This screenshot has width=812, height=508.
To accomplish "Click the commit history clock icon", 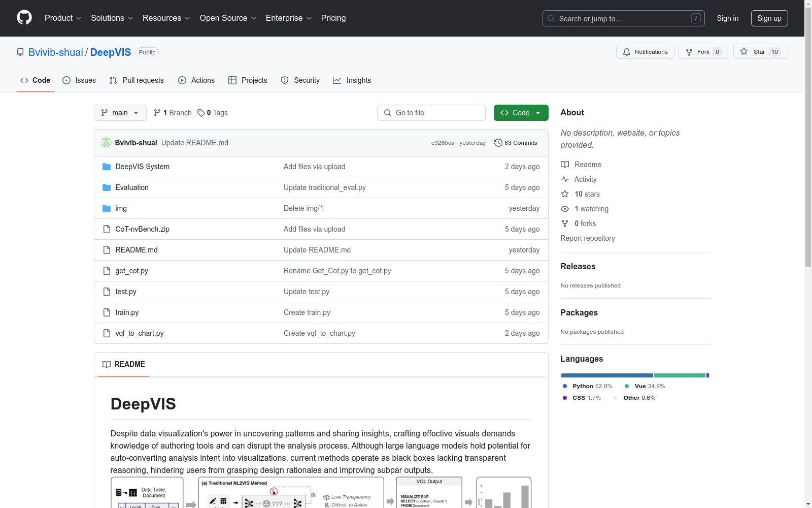I will (x=498, y=143).
